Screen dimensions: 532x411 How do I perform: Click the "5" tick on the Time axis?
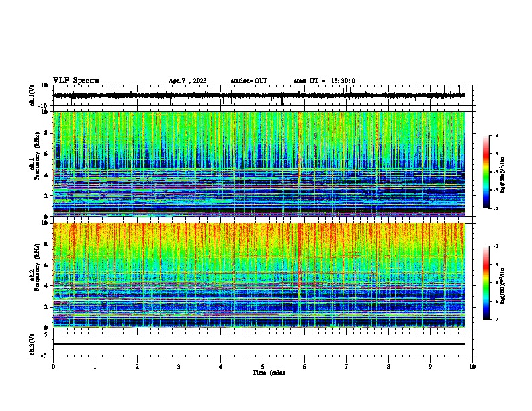tap(263, 367)
